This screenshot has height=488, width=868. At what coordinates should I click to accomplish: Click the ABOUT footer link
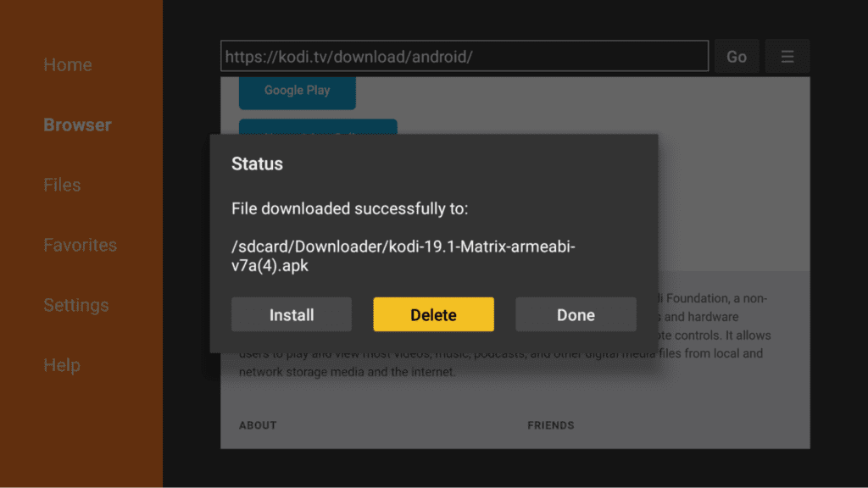pos(257,425)
